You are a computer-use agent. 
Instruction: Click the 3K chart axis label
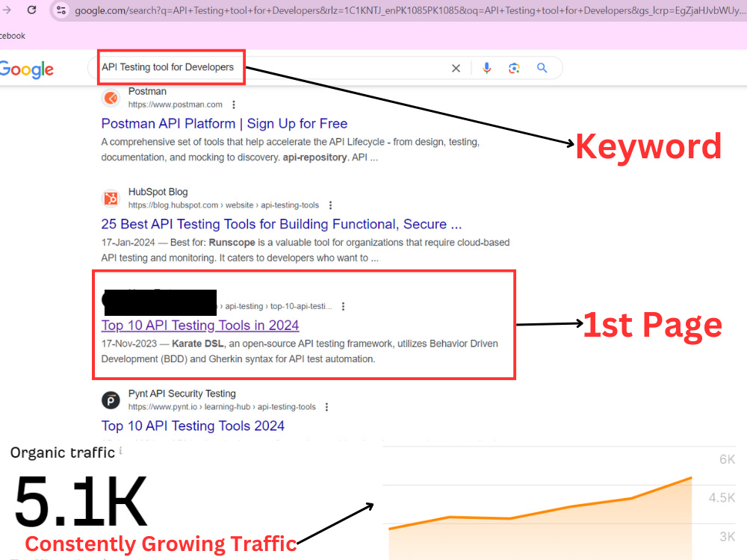pos(727,537)
